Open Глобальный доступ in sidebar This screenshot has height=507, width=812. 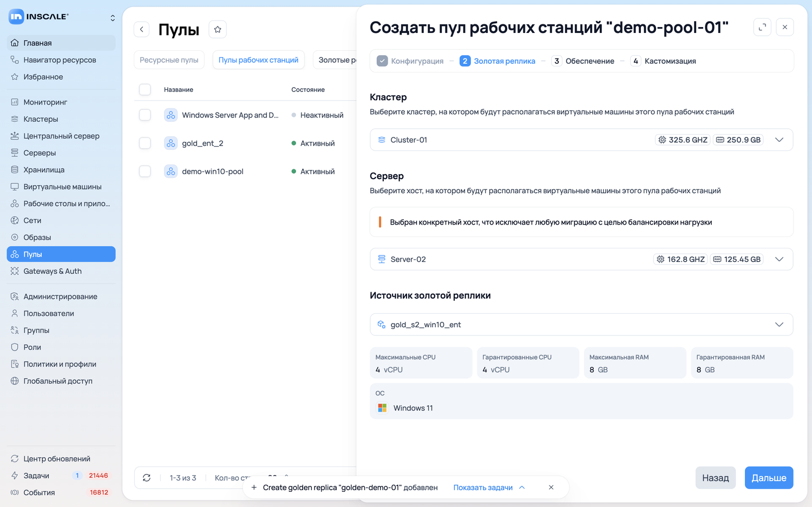61,381
